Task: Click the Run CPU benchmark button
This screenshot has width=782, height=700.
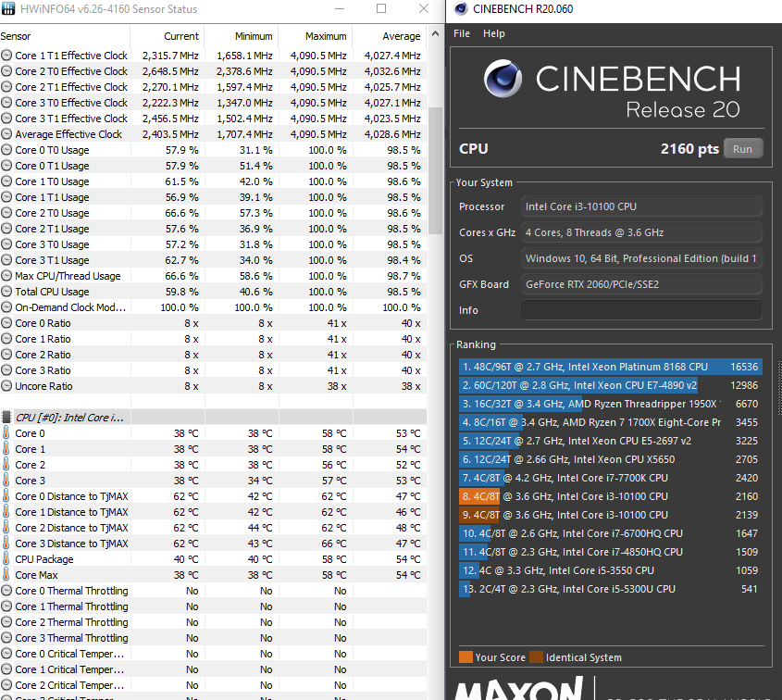Action: click(742, 148)
